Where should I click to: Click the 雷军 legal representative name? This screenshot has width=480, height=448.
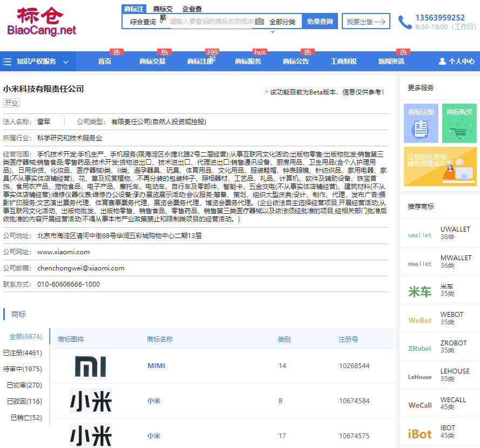coord(44,122)
